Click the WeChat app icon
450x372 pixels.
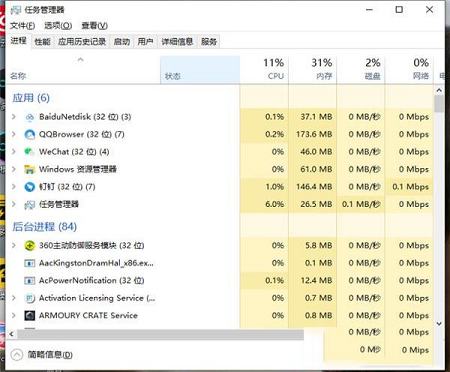tap(30, 152)
